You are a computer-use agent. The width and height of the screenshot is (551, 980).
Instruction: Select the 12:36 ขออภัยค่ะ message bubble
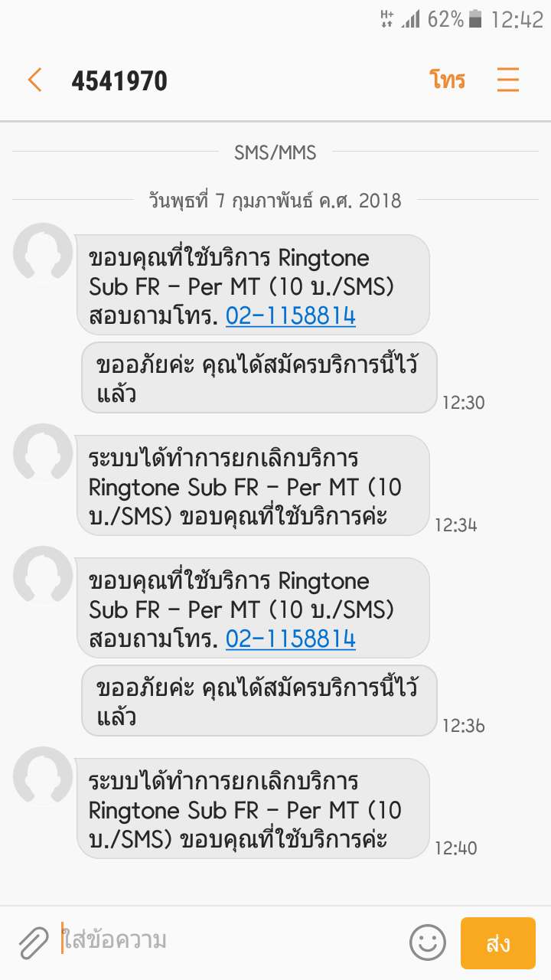pos(259,701)
